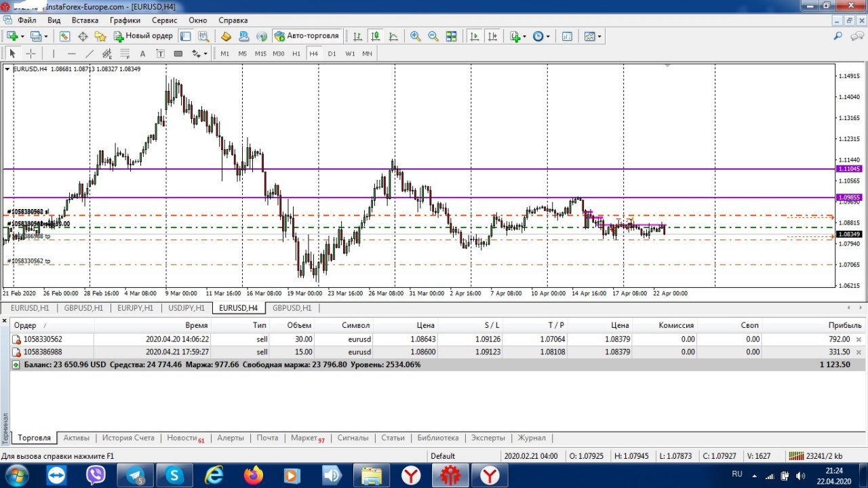868x488 pixels.
Task: Switch timeframe to D1
Action: coord(332,54)
